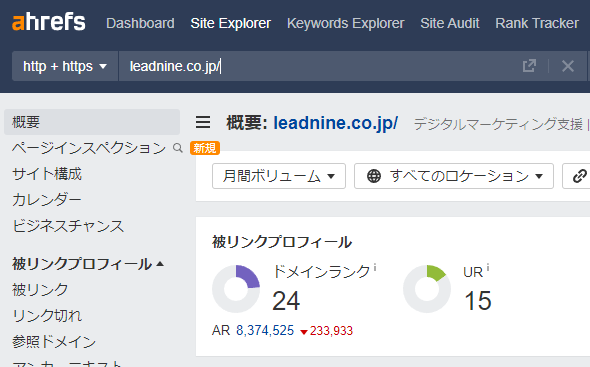
Task: Go to Site Audit
Action: click(450, 23)
